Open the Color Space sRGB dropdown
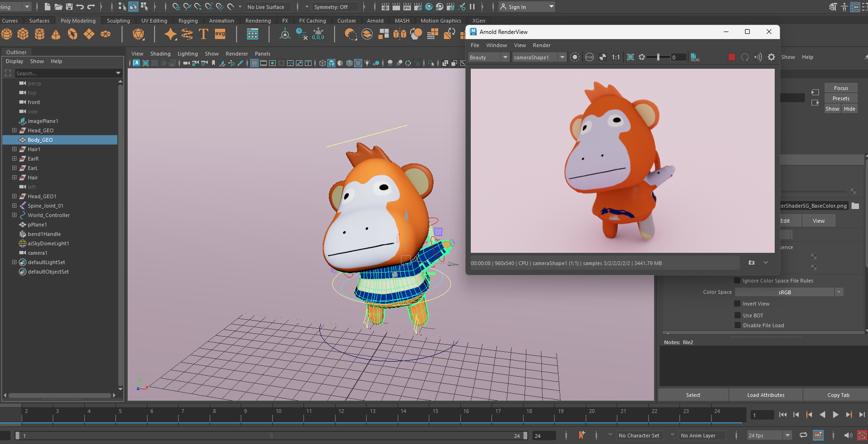This screenshot has height=444, width=868. 839,292
